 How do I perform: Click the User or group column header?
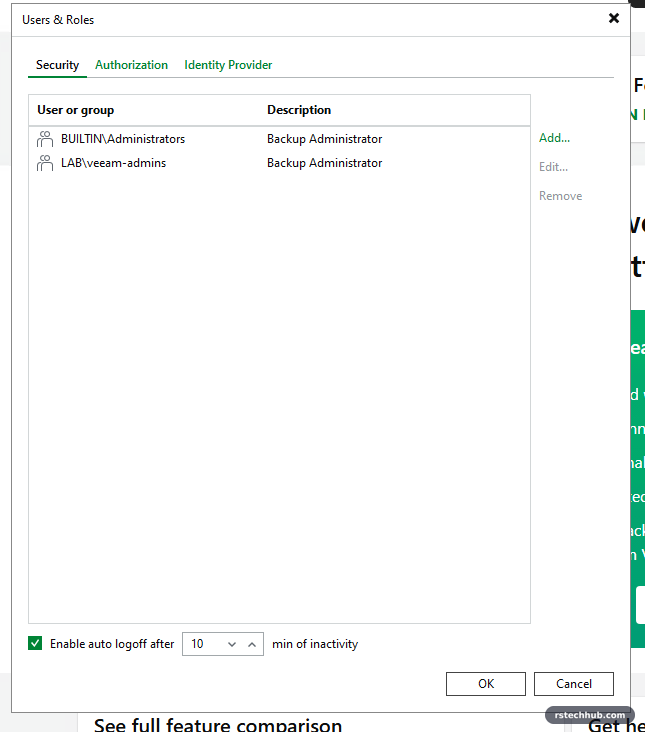tap(76, 110)
